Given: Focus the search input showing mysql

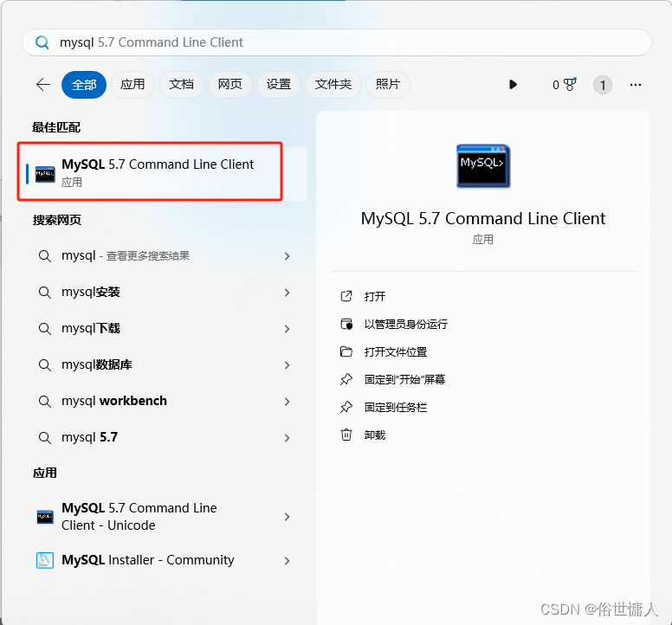Looking at the screenshot, I should [337, 42].
